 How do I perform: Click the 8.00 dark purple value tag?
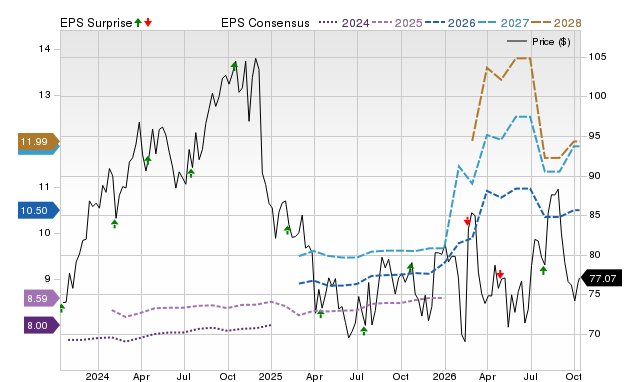coord(42,325)
